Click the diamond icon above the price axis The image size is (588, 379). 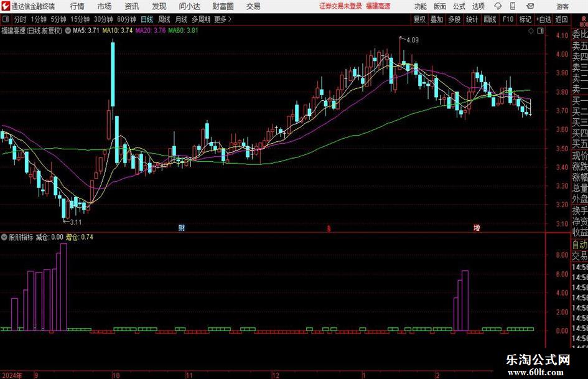(x=531, y=31)
